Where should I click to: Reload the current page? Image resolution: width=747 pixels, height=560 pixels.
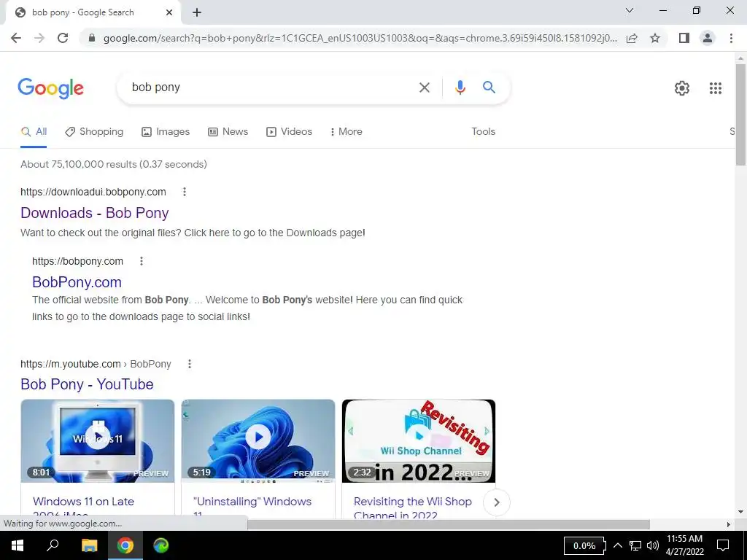coord(63,38)
